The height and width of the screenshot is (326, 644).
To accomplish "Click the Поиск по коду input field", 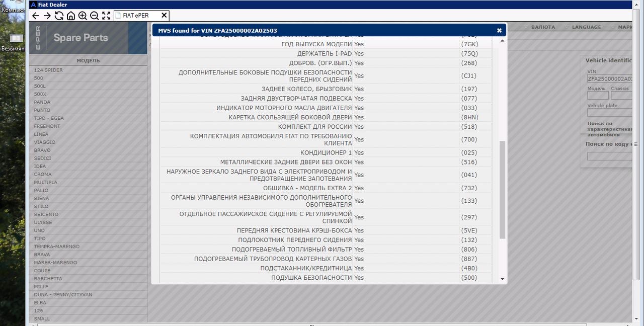I will coord(609,156).
